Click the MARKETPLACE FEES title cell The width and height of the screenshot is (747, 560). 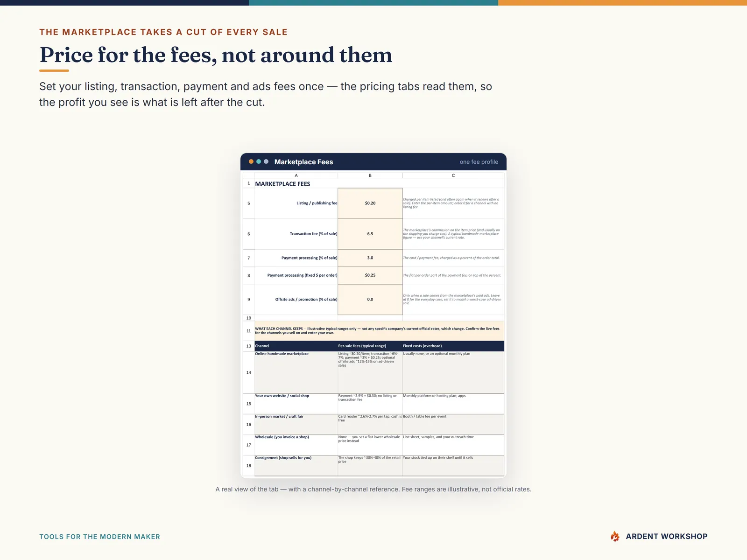click(x=282, y=184)
